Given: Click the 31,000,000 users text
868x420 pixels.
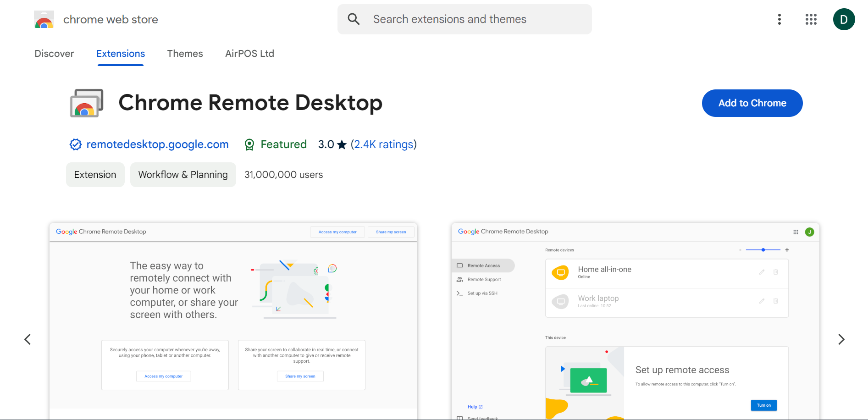Looking at the screenshot, I should pyautogui.click(x=283, y=175).
